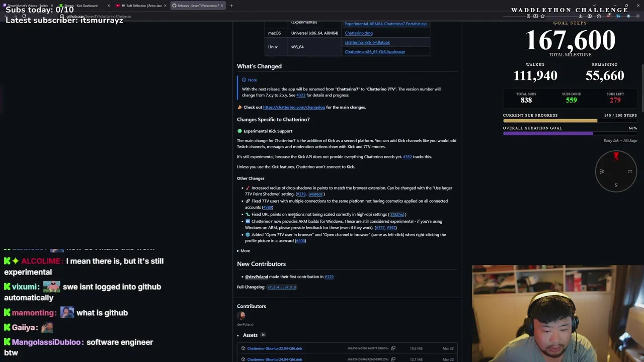This screenshot has height=362, width=644.
Task: Click the package icon beside Ubuntu-22.04 deb
Action: point(243,348)
